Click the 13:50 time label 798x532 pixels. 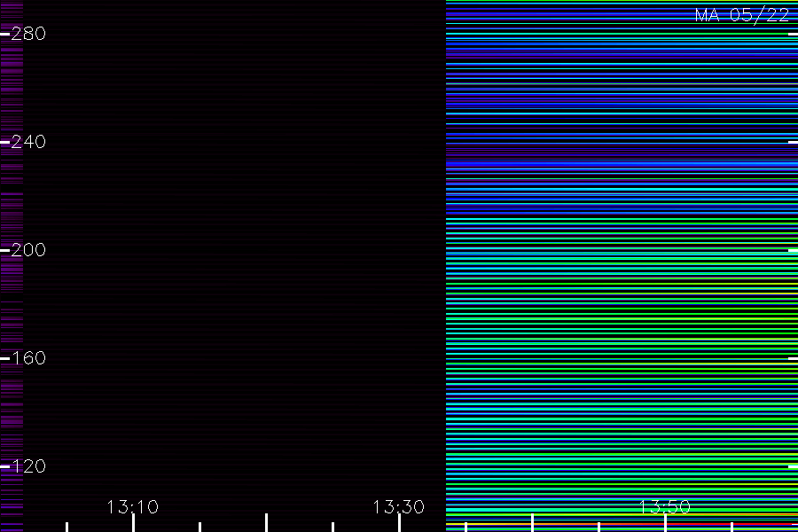pos(665,507)
